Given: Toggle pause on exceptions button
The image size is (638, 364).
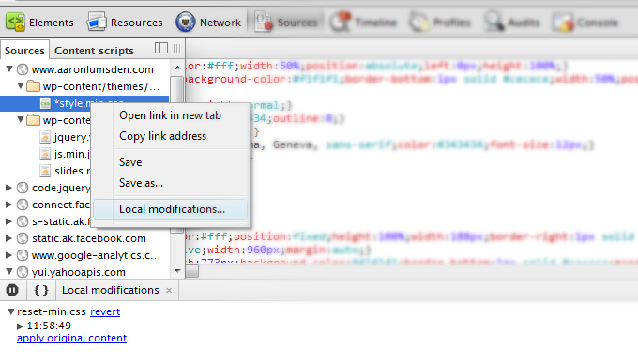Looking at the screenshot, I should [12, 290].
